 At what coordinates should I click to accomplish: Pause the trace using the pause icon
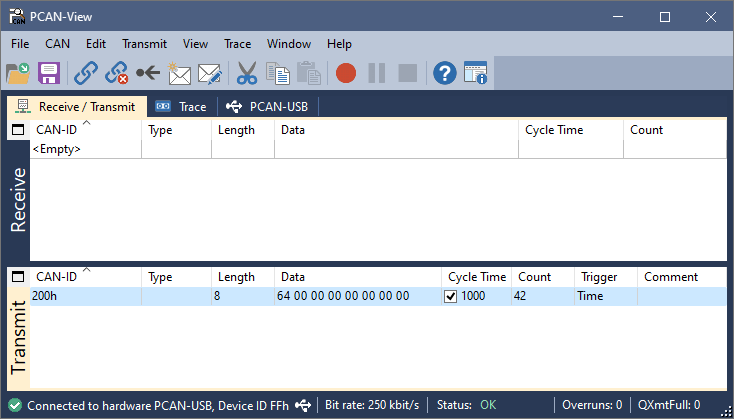[x=377, y=74]
